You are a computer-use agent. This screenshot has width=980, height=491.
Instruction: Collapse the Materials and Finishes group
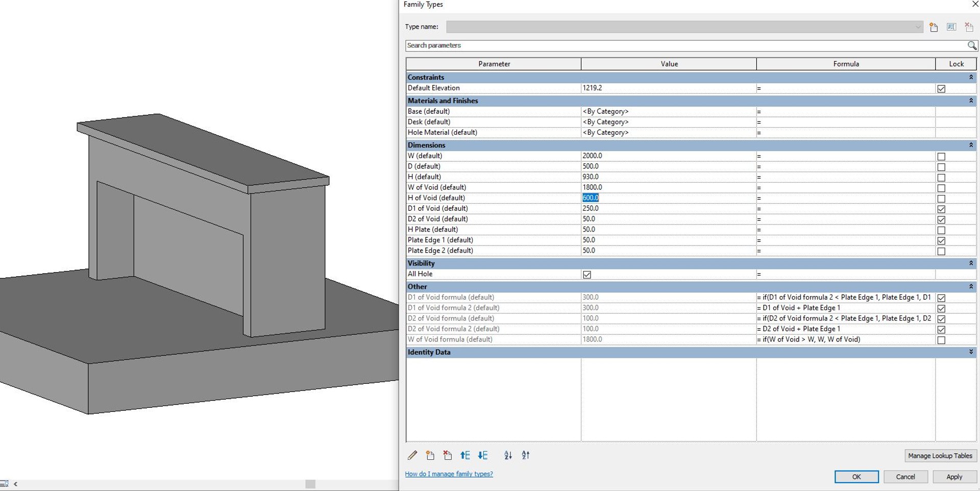click(971, 101)
